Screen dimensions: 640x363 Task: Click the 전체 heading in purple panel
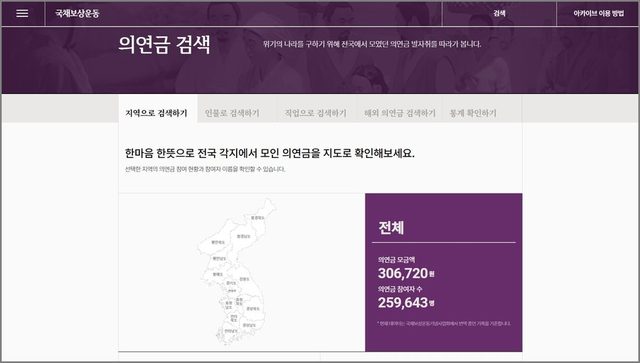point(391,227)
